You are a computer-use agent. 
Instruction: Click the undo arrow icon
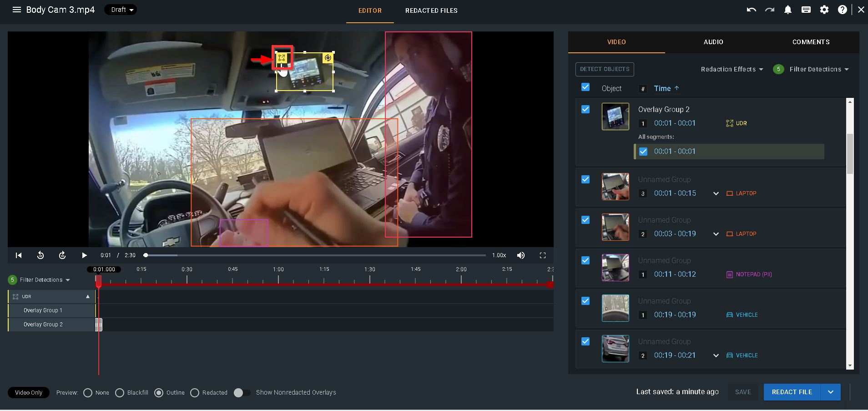pyautogui.click(x=751, y=10)
